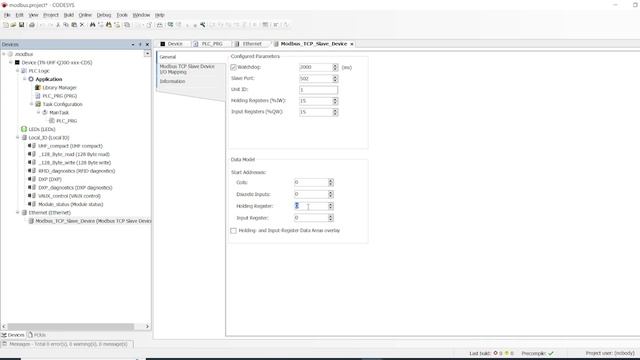This screenshot has height=360, width=640.
Task: Select the RFID_diagnostics tree row
Action: click(76, 171)
